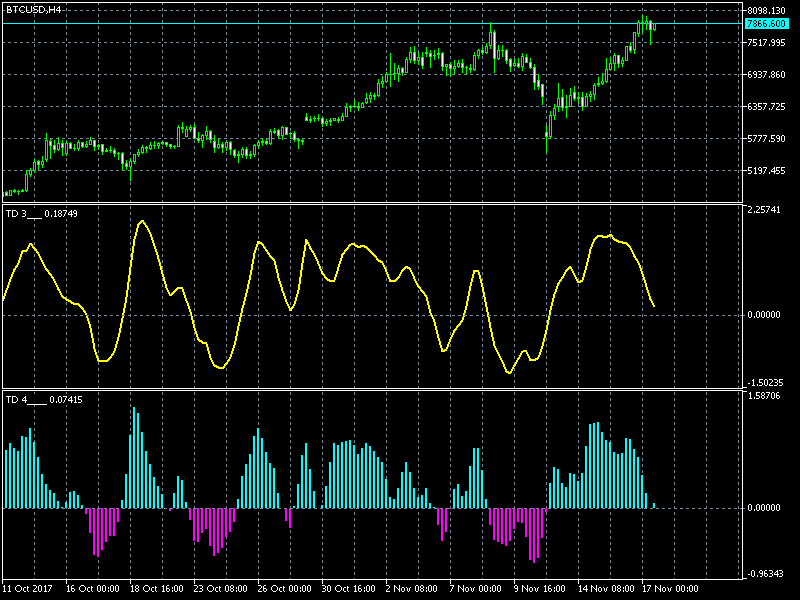Click the horizontal cyan price line

click(372, 23)
